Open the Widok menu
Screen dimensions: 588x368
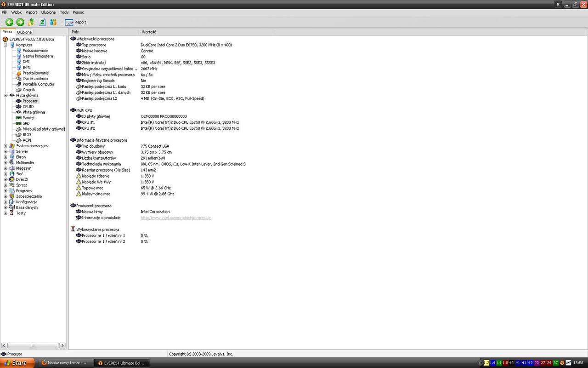pos(17,12)
